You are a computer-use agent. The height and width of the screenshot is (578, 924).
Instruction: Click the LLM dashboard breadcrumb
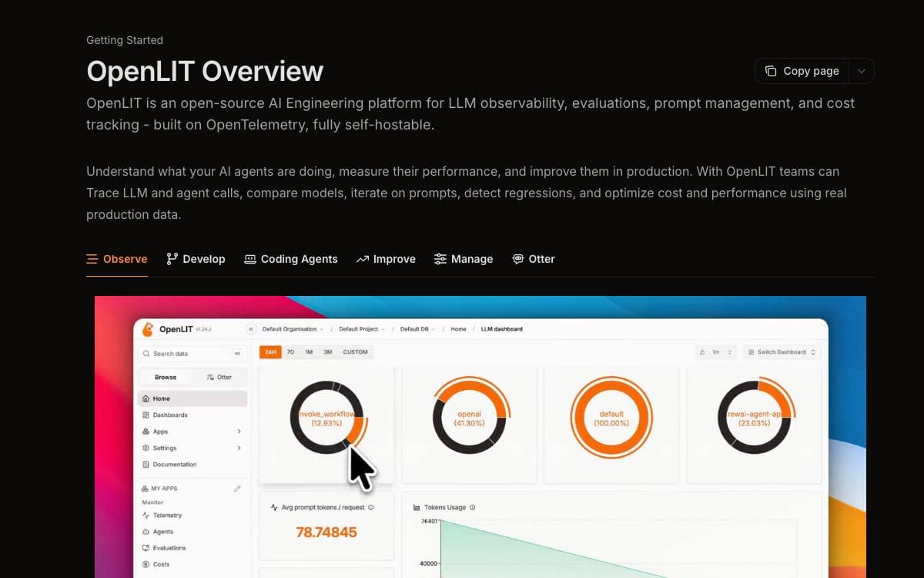point(501,329)
